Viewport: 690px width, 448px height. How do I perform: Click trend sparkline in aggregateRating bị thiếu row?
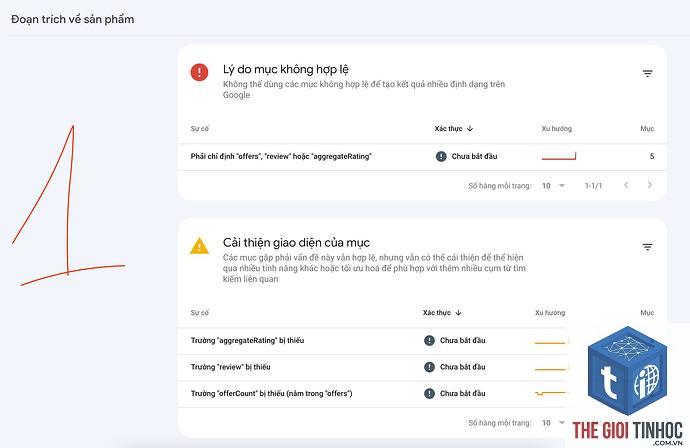(552, 341)
